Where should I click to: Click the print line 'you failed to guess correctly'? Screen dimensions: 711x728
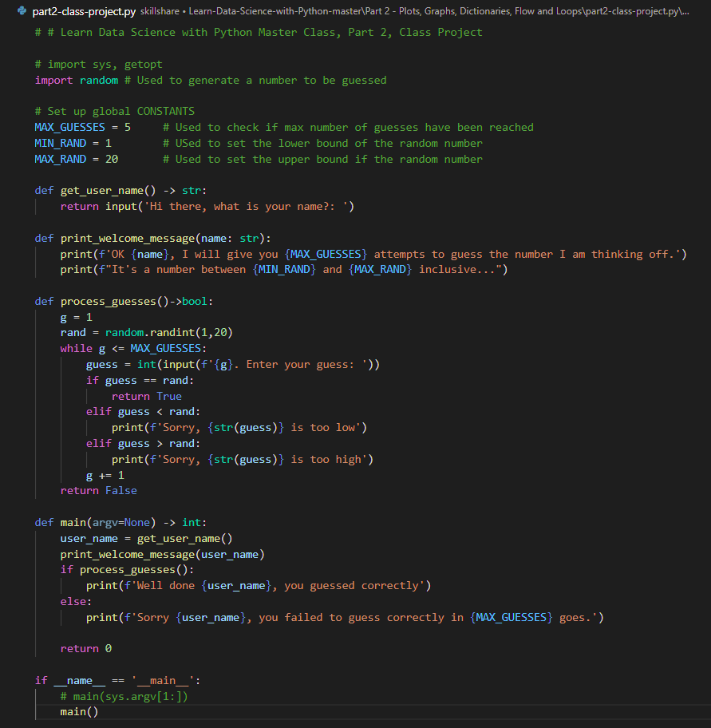[x=345, y=618]
